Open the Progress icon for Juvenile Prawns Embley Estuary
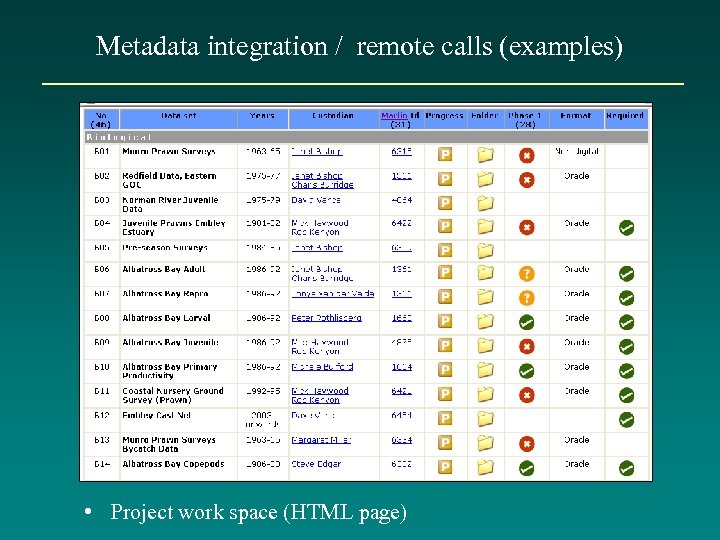The image size is (720, 540). pos(444,226)
